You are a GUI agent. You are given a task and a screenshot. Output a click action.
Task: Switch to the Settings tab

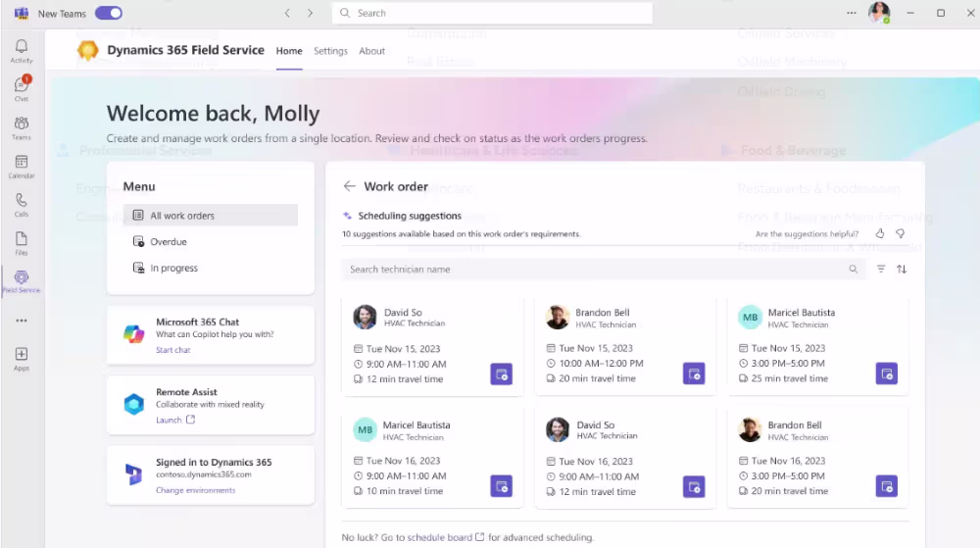click(330, 51)
